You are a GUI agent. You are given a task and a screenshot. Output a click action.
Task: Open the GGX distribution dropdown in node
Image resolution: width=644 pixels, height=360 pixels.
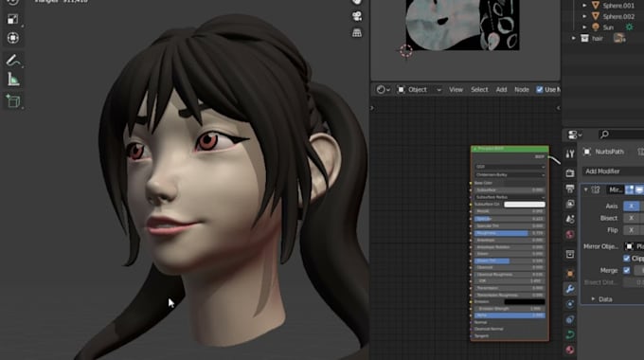(510, 167)
